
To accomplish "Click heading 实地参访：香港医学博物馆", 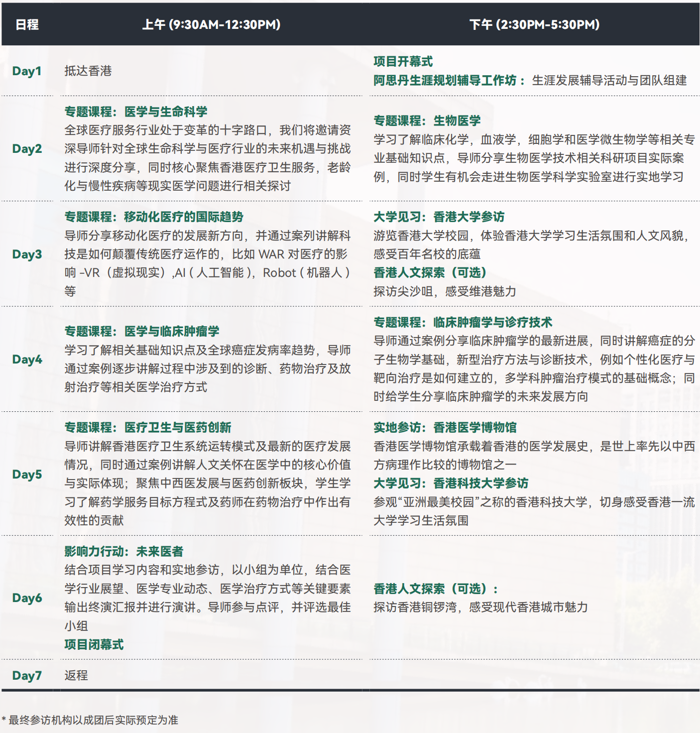I will point(445,427).
